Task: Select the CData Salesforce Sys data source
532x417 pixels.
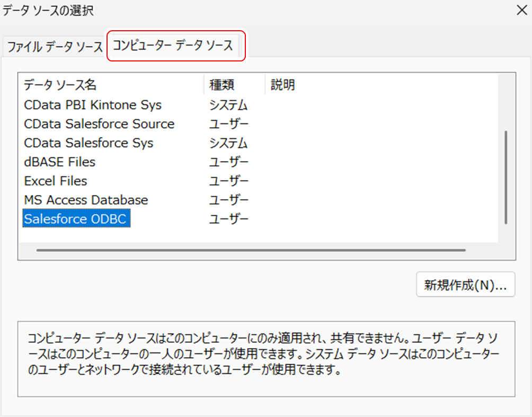Action: click(x=87, y=143)
